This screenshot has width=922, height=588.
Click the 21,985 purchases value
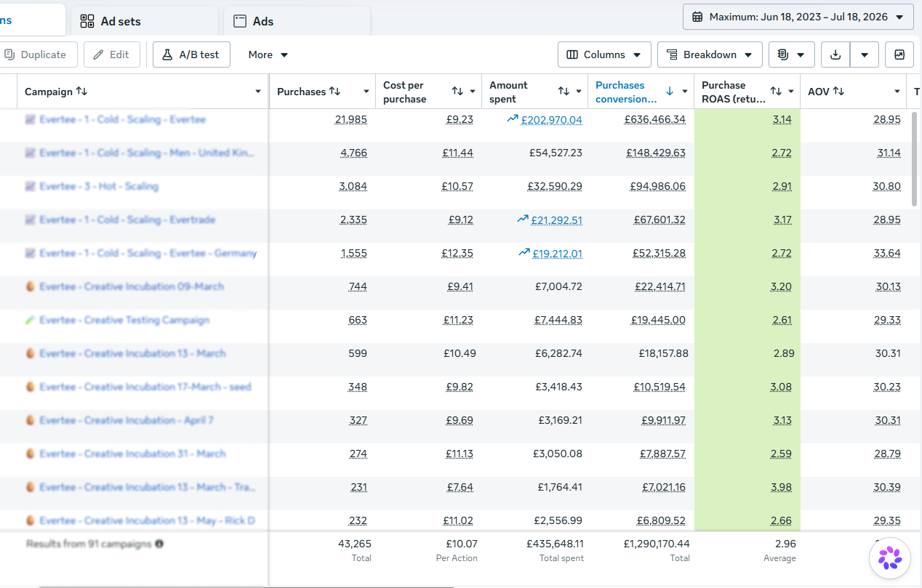[351, 119]
